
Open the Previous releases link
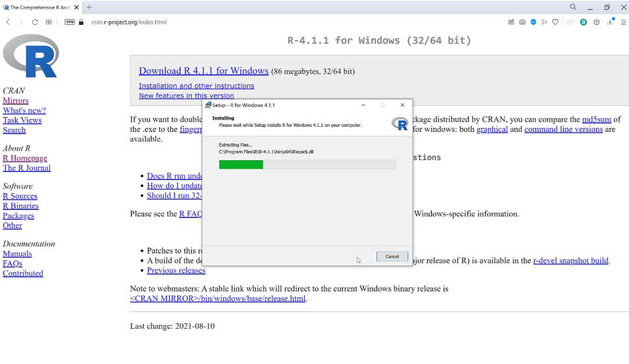(176, 271)
